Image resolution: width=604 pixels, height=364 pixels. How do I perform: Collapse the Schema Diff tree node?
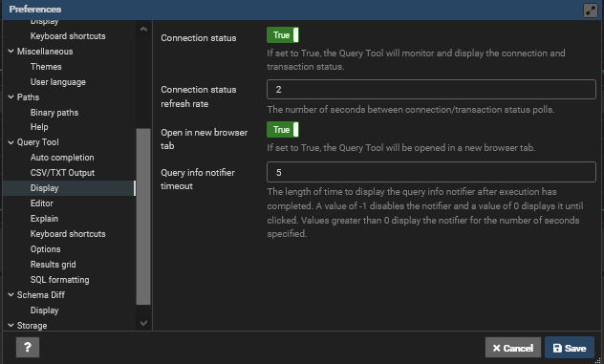click(x=11, y=294)
